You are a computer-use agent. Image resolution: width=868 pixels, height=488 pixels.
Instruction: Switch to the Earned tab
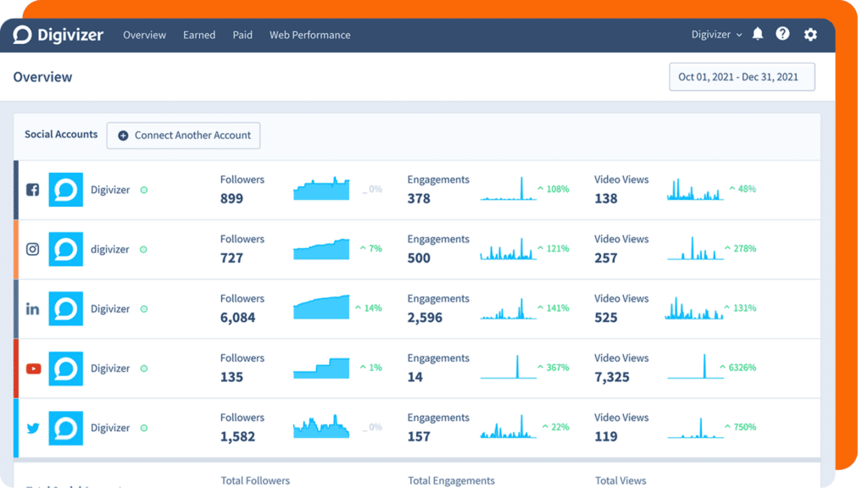[x=199, y=35]
